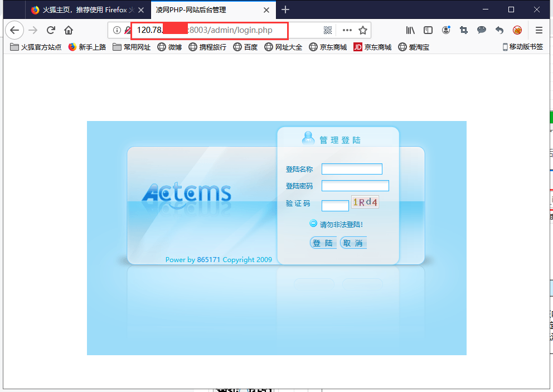The height and width of the screenshot is (392, 553).
Task: Open the Firefox account icon
Action: 446,30
